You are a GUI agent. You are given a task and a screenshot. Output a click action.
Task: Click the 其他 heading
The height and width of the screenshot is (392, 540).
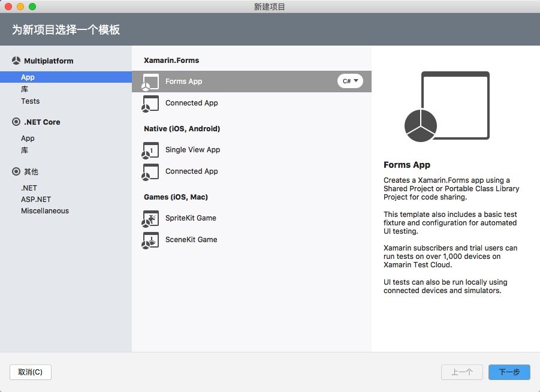pos(31,171)
